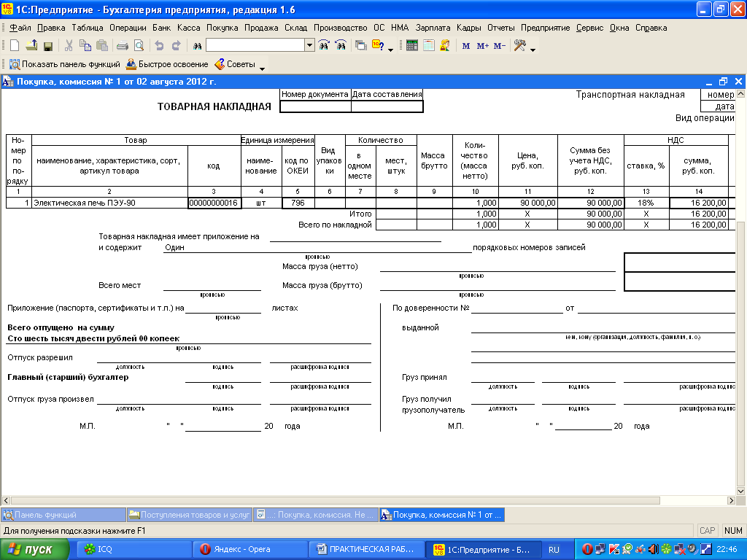The width and height of the screenshot is (747, 560).
Task: Open the Банк menu
Action: coord(161,28)
